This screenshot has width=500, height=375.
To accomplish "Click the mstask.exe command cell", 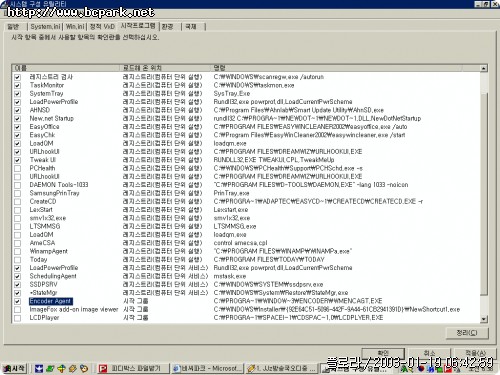I will (230, 276).
